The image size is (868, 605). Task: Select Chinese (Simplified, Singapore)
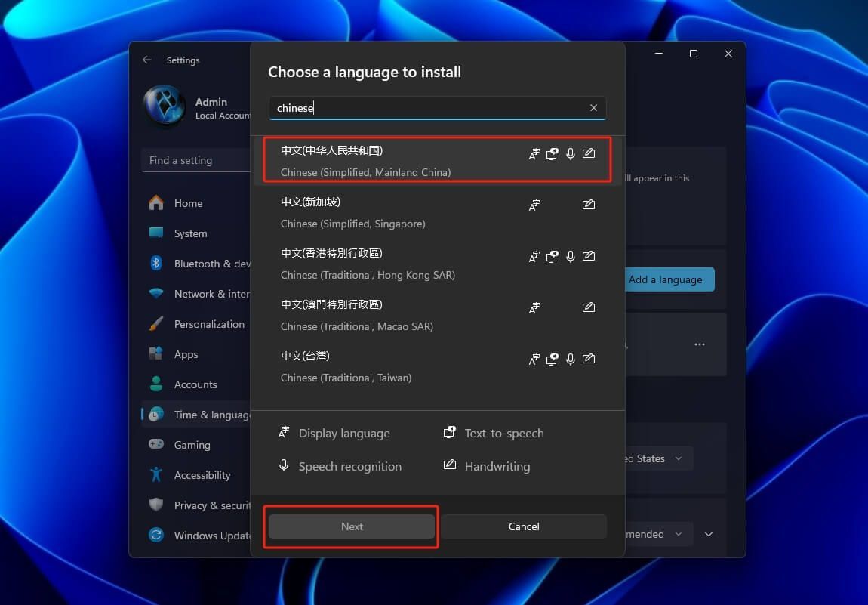pos(437,212)
